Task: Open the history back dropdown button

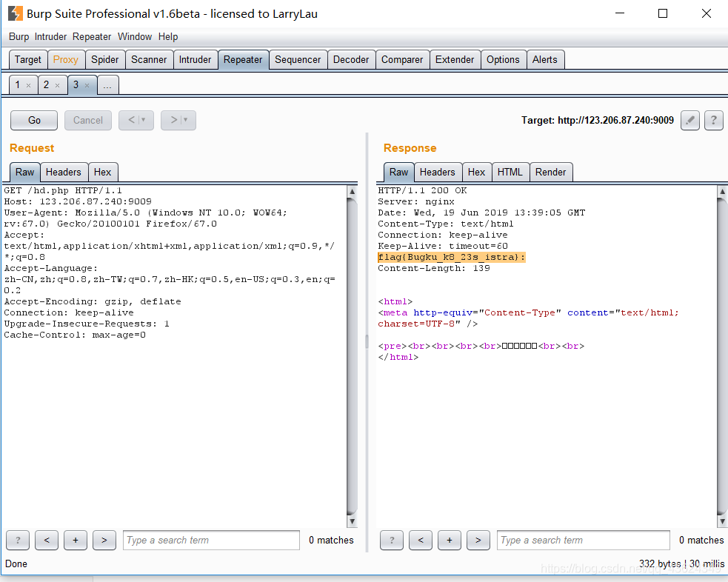Action: tap(136, 120)
